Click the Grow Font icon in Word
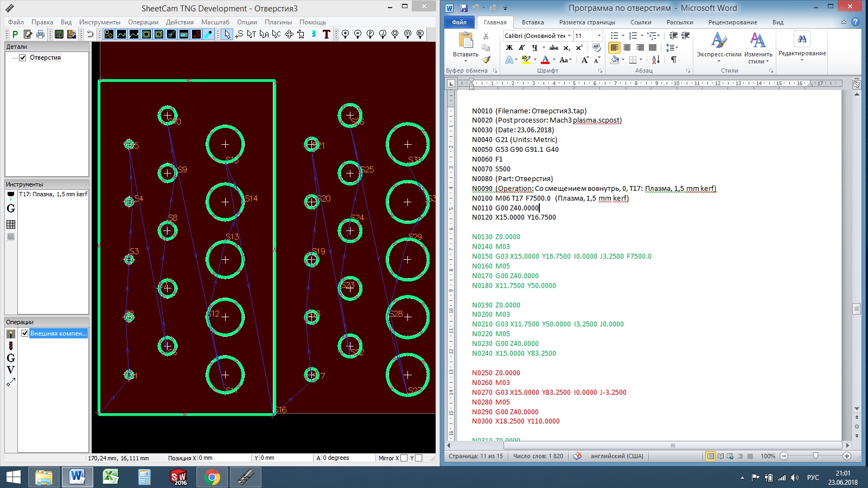This screenshot has width=868, height=488. pos(584,60)
